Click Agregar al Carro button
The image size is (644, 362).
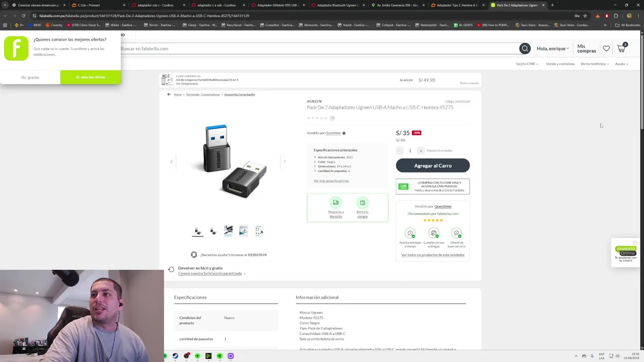[x=433, y=165]
